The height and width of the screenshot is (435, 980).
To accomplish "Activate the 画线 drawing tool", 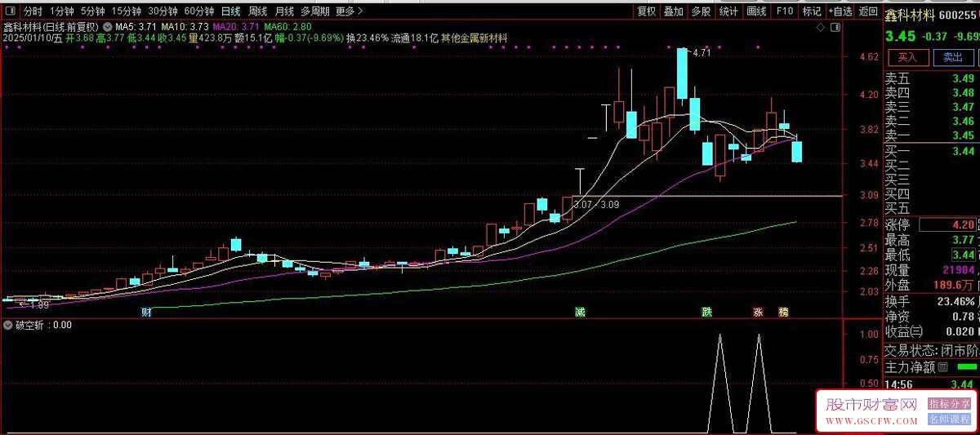I will tap(757, 11).
